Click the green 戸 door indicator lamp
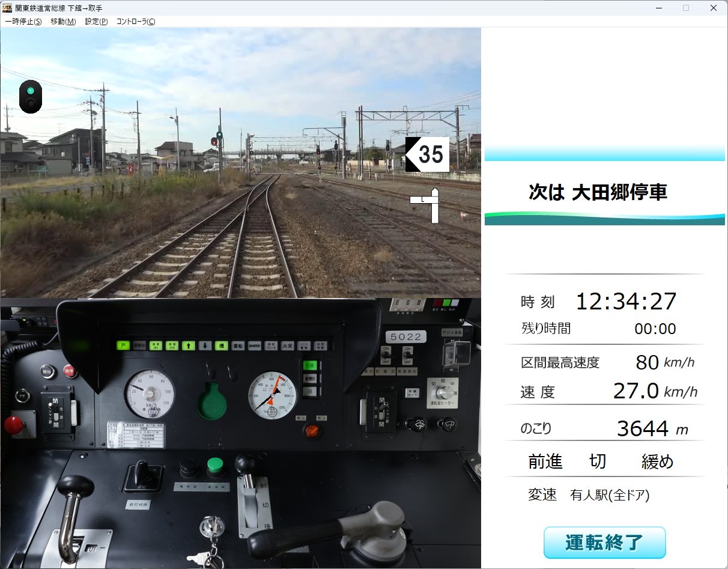This screenshot has height=569, width=728. click(123, 345)
